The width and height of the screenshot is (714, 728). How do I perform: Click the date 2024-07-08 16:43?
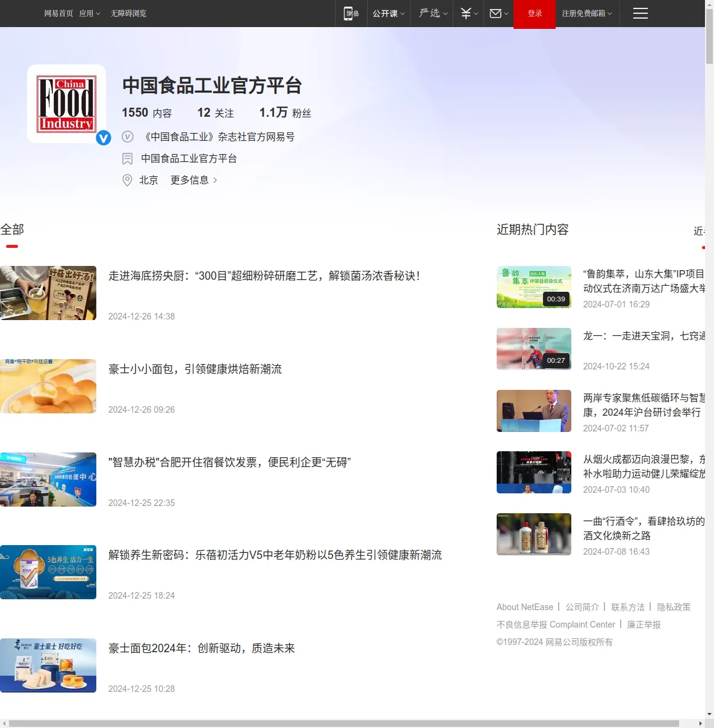[616, 552]
